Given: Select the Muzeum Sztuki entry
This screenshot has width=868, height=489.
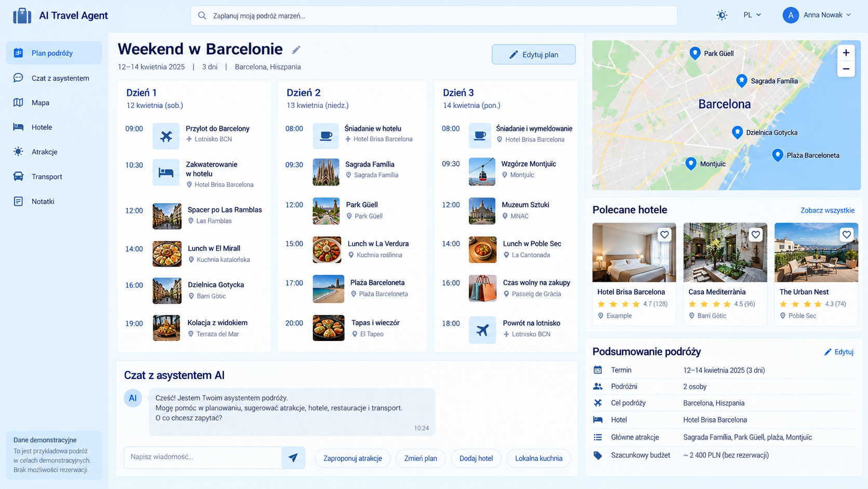Looking at the screenshot, I should pos(506,210).
